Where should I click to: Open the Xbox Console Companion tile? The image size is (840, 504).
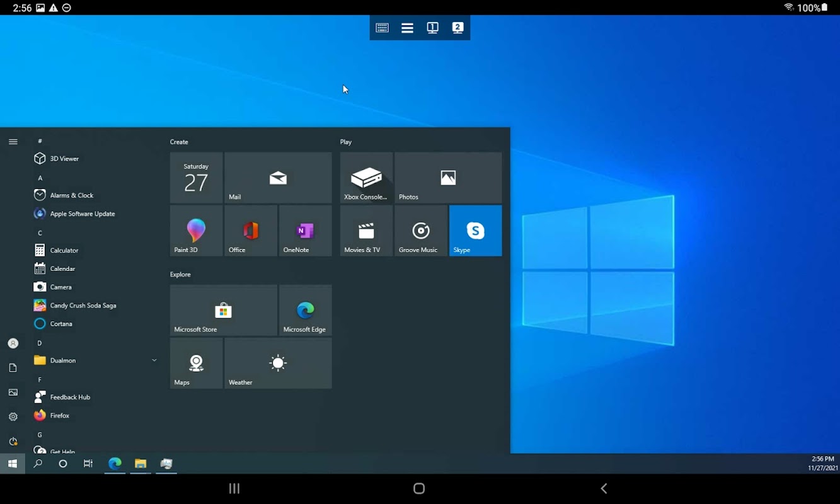point(366,178)
